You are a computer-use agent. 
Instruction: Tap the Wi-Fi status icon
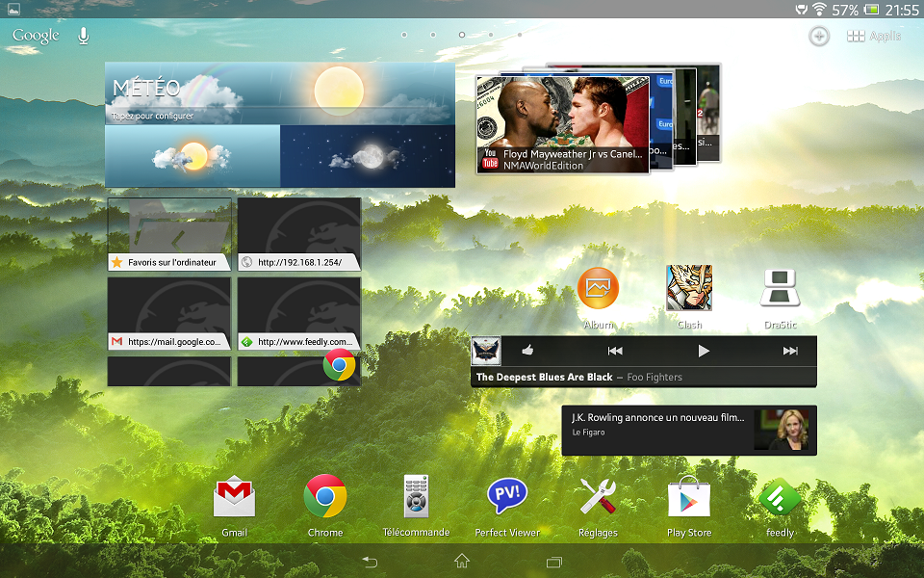point(819,9)
